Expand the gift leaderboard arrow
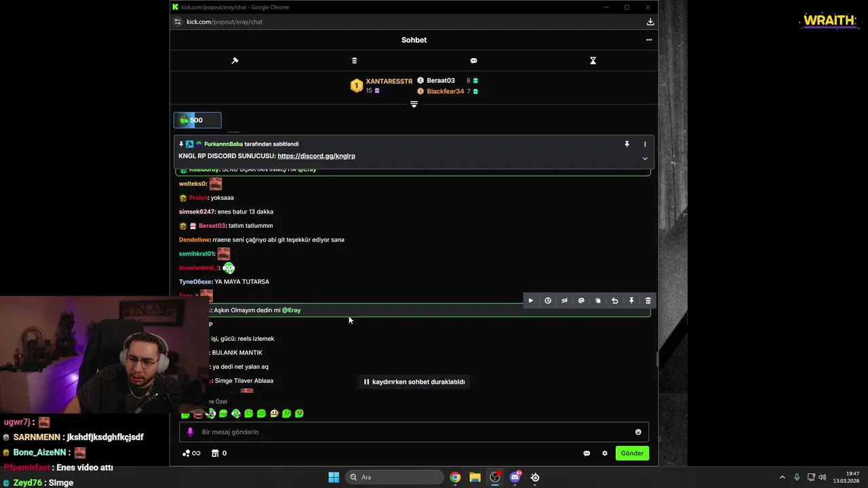 click(x=414, y=104)
